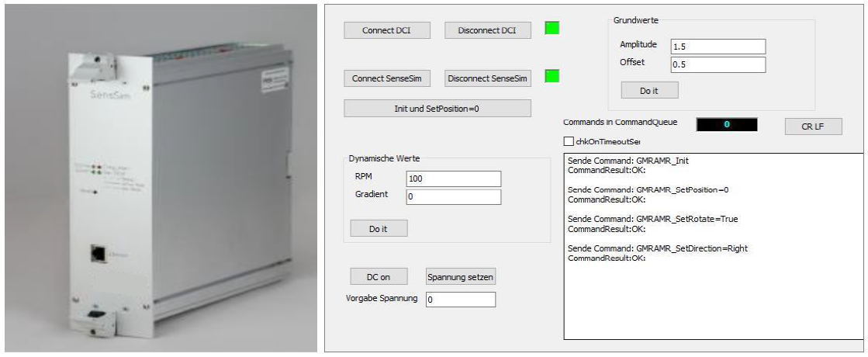The height and width of the screenshot is (357, 868).
Task: Focus the Vorgabe Spannung input field
Action: (x=460, y=300)
